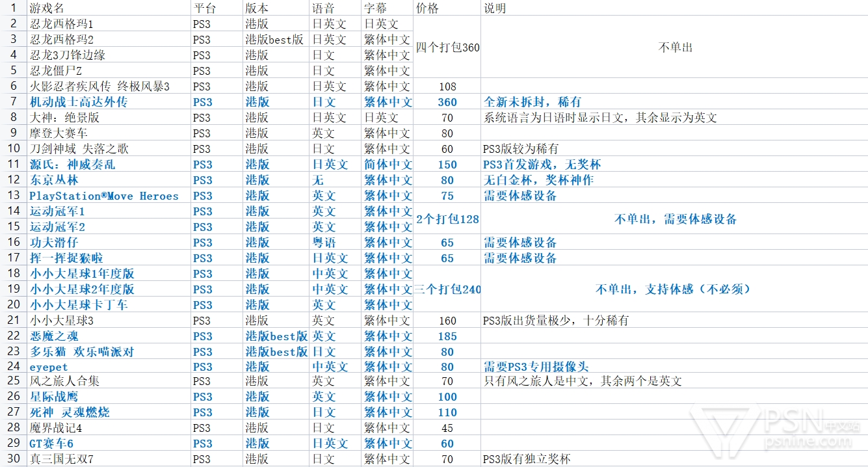Select the merged price cell 四个打包360
The width and height of the screenshot is (868, 467).
click(x=447, y=47)
